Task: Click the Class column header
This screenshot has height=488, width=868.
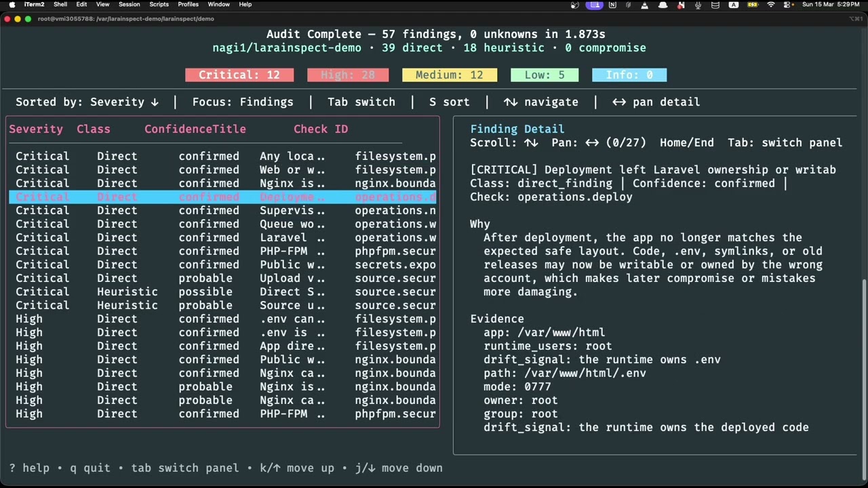Action: [x=94, y=129]
